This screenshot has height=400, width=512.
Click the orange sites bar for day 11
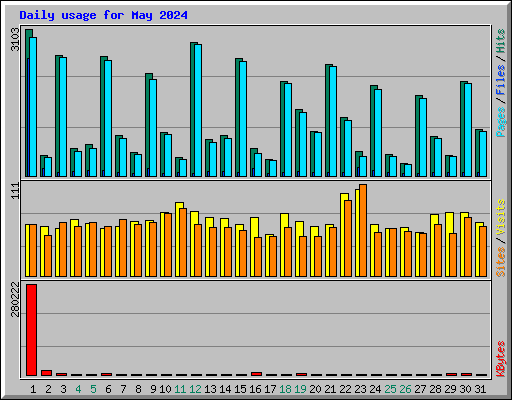183,242
